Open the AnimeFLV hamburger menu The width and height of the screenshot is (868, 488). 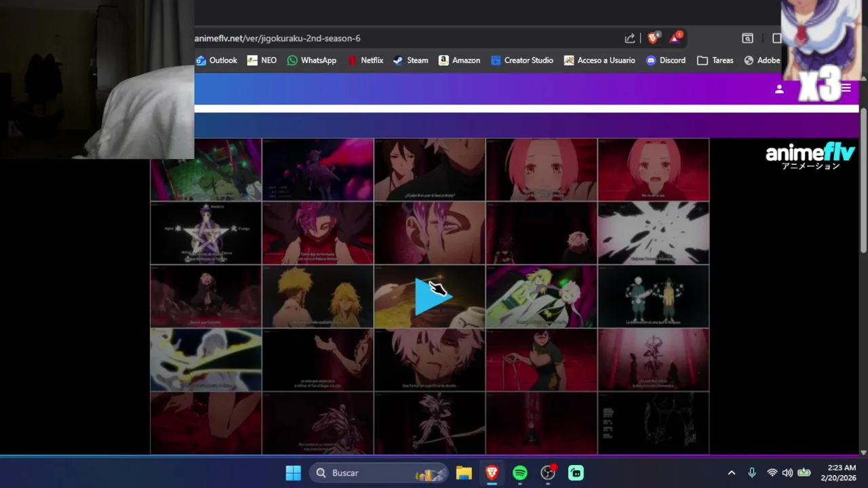click(x=846, y=88)
